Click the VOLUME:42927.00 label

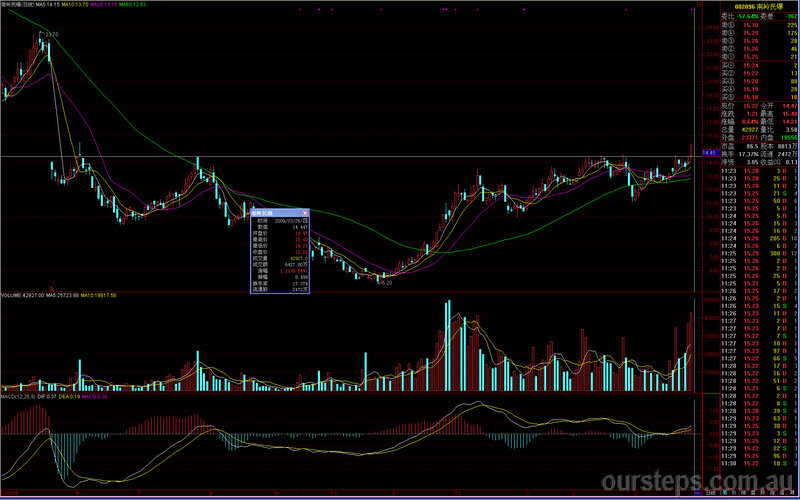pos(22,295)
